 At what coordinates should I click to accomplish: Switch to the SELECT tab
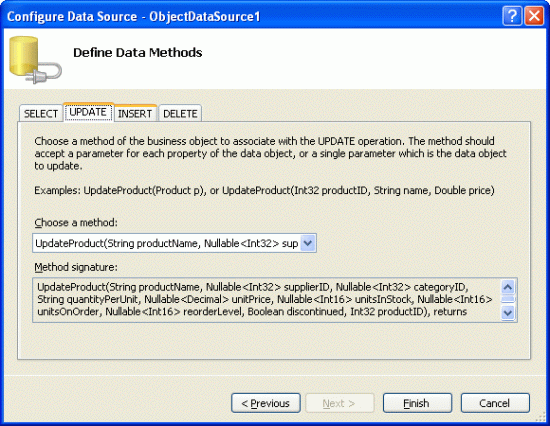(41, 114)
